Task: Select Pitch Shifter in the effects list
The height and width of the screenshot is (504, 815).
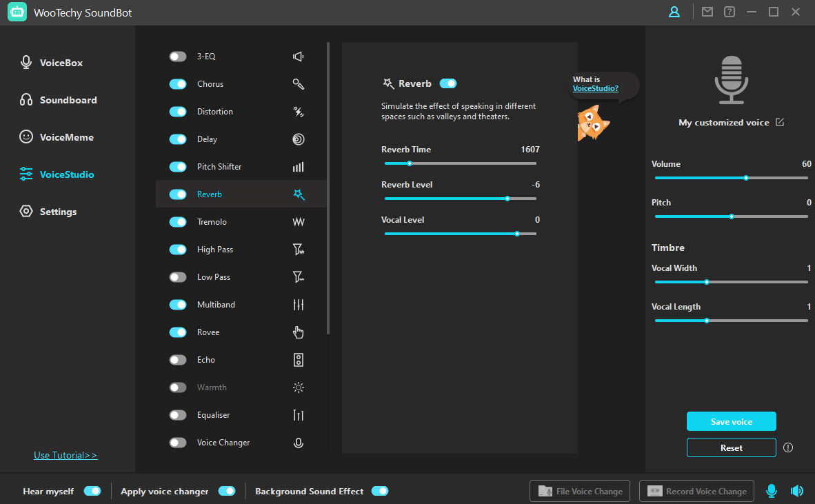Action: (219, 167)
